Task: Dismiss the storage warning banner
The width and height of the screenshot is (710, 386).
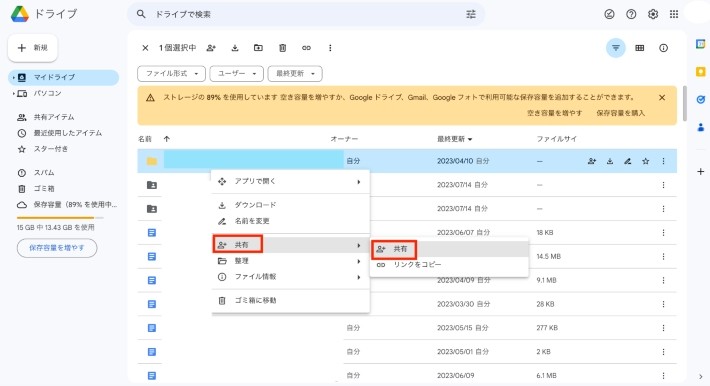Action: 662,97
